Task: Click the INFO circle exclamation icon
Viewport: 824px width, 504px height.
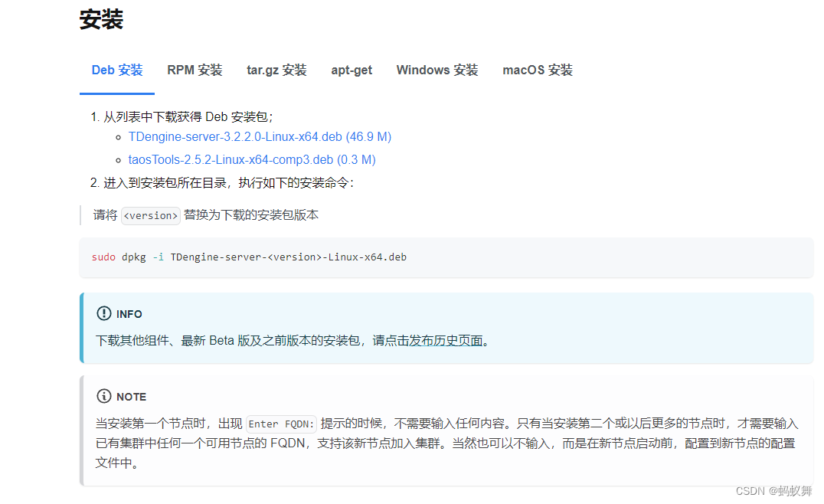Action: pos(104,313)
